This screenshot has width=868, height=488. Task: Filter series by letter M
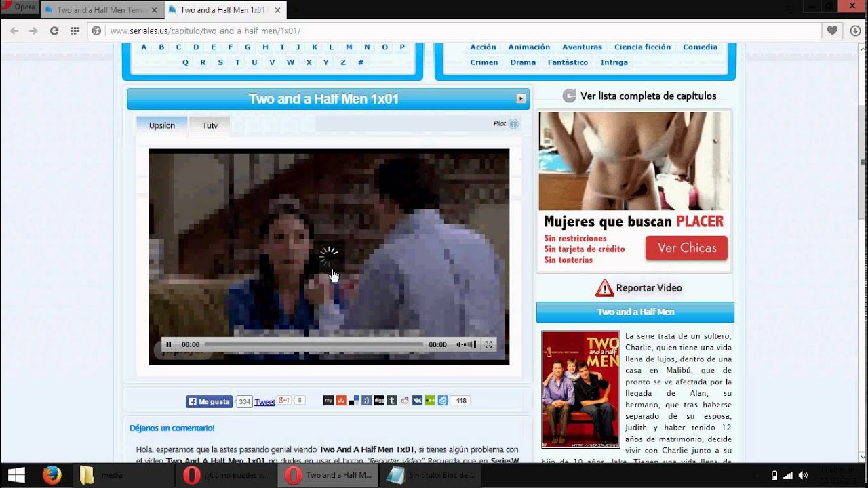click(x=349, y=47)
